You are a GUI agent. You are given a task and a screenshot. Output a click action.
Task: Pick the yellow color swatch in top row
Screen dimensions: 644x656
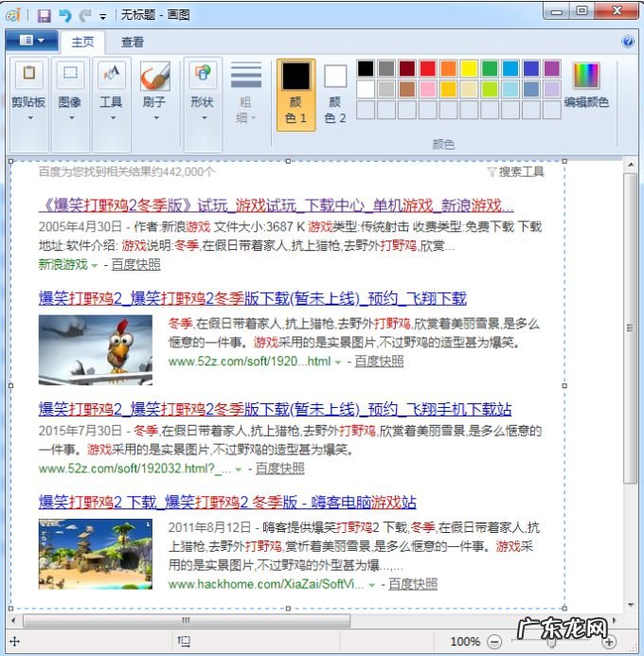click(469, 68)
